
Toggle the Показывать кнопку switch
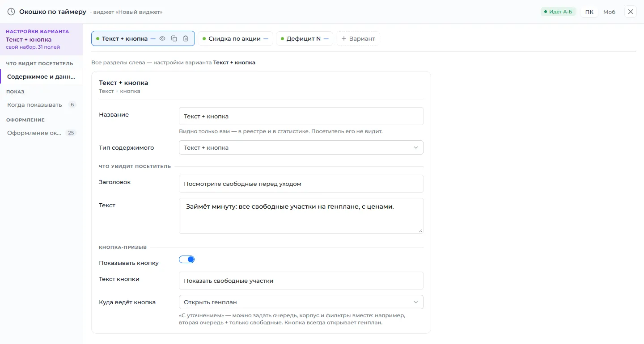pos(187,259)
